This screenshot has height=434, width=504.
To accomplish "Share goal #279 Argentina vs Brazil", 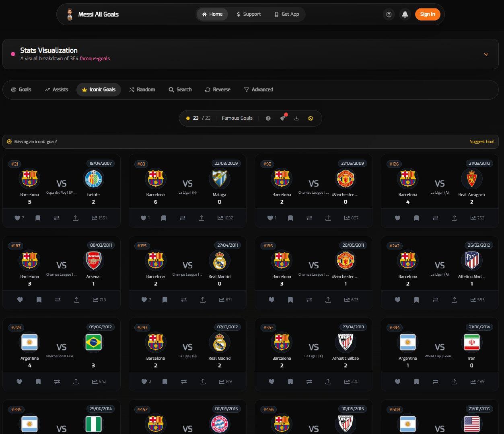I will 76,381.
